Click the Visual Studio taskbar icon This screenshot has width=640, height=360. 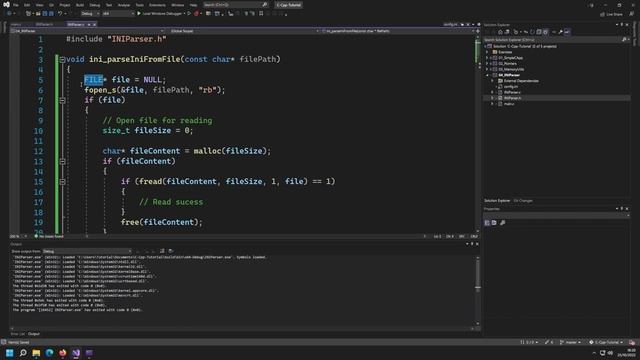[76, 353]
